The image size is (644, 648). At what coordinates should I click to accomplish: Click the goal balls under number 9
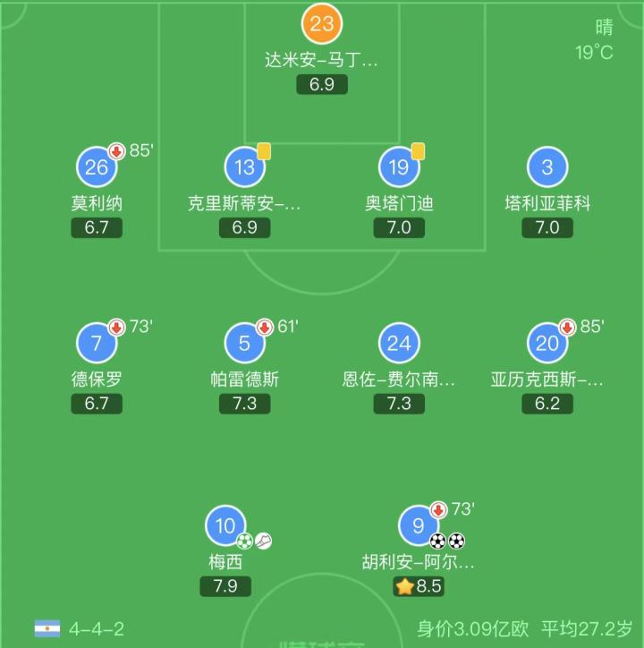(x=447, y=541)
